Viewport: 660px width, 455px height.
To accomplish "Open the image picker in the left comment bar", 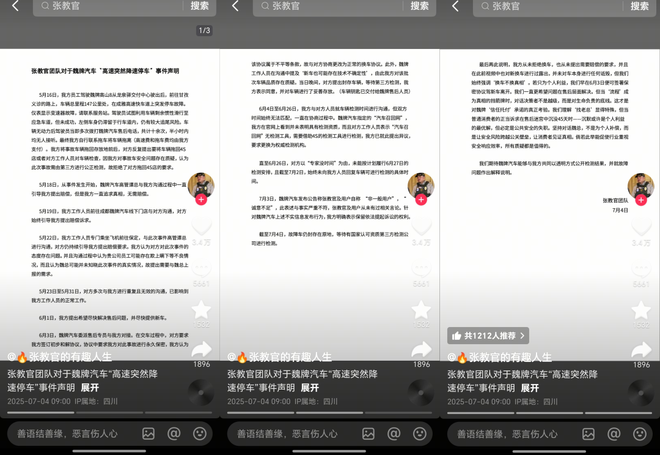I will [x=149, y=434].
